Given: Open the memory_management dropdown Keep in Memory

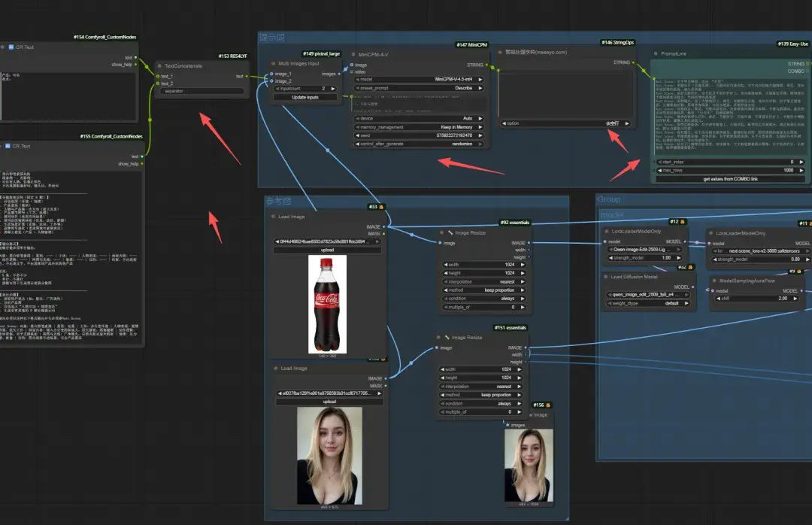Looking at the screenshot, I should point(419,127).
